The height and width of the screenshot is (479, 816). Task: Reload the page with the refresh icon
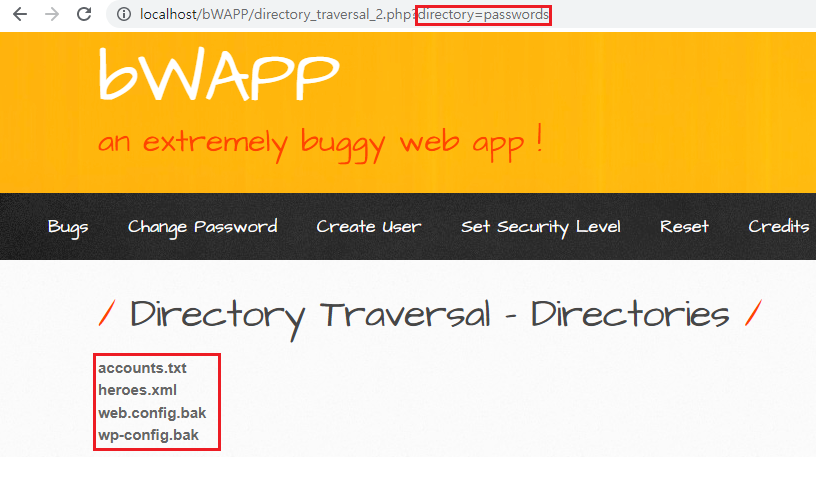(84, 14)
